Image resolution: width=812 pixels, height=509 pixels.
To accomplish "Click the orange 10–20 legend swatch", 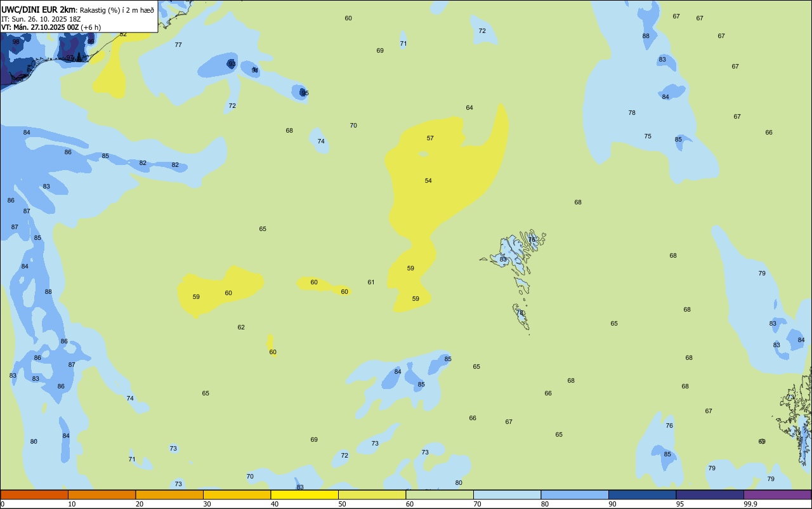I will tap(101, 494).
